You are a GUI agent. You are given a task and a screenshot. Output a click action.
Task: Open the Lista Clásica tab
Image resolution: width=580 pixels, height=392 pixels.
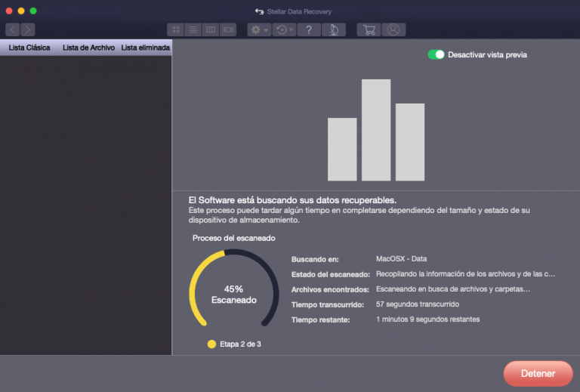[29, 48]
